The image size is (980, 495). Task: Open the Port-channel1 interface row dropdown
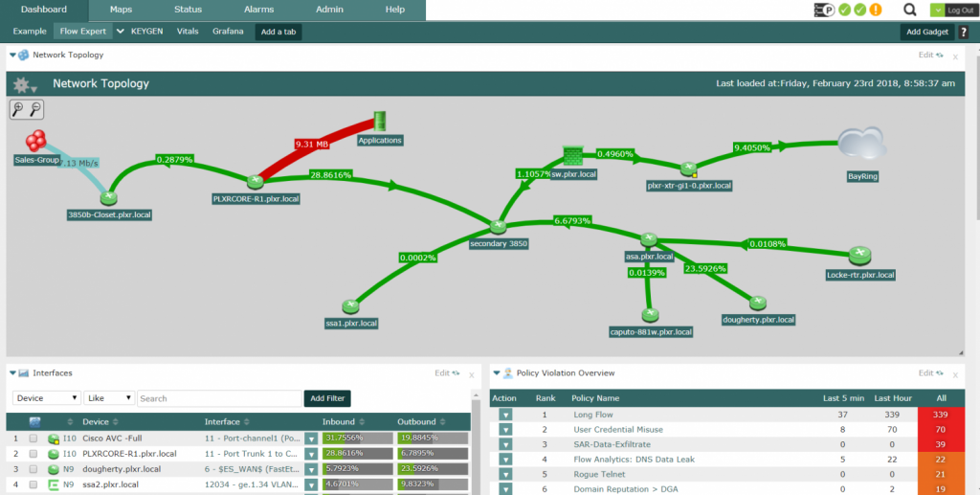(311, 439)
